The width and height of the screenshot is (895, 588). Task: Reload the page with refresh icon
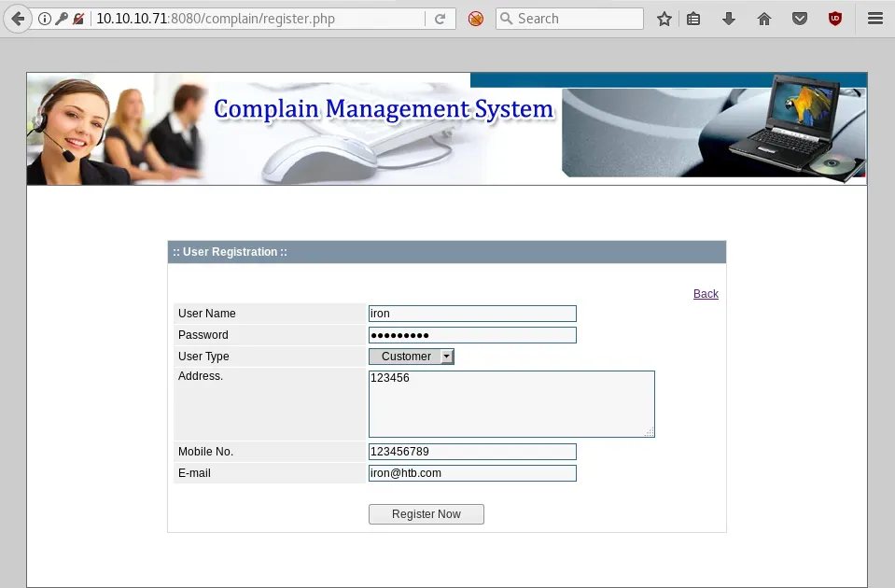[440, 19]
